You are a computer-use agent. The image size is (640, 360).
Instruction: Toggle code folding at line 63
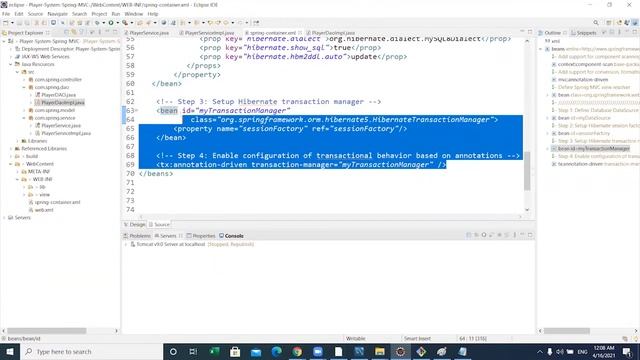pos(137,111)
